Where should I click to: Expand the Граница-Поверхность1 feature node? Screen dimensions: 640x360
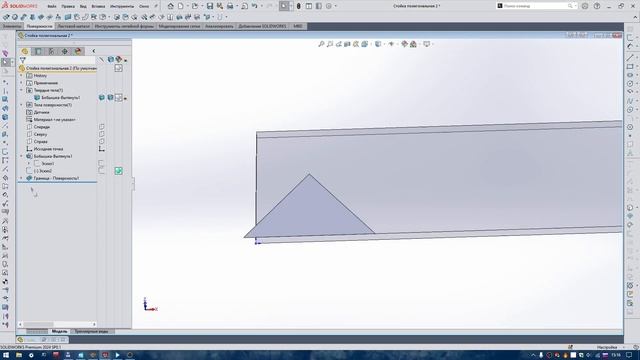tap(22, 178)
